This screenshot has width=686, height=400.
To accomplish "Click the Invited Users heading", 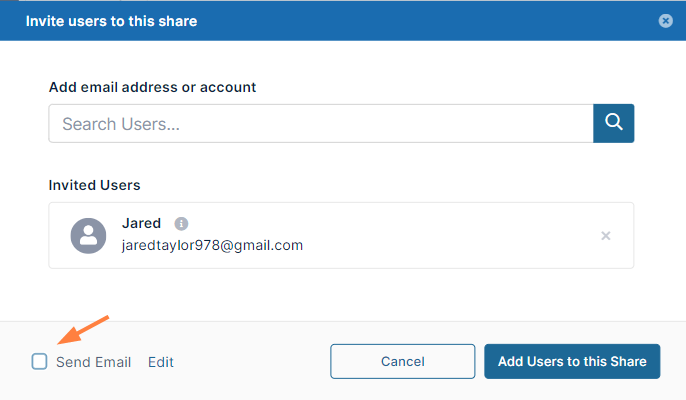I will pyautogui.click(x=94, y=185).
